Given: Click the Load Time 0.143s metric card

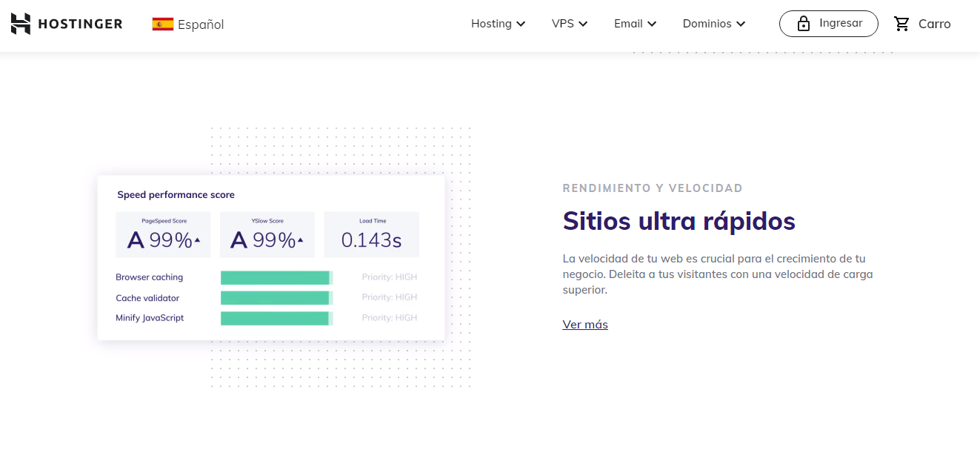Looking at the screenshot, I should (x=371, y=234).
